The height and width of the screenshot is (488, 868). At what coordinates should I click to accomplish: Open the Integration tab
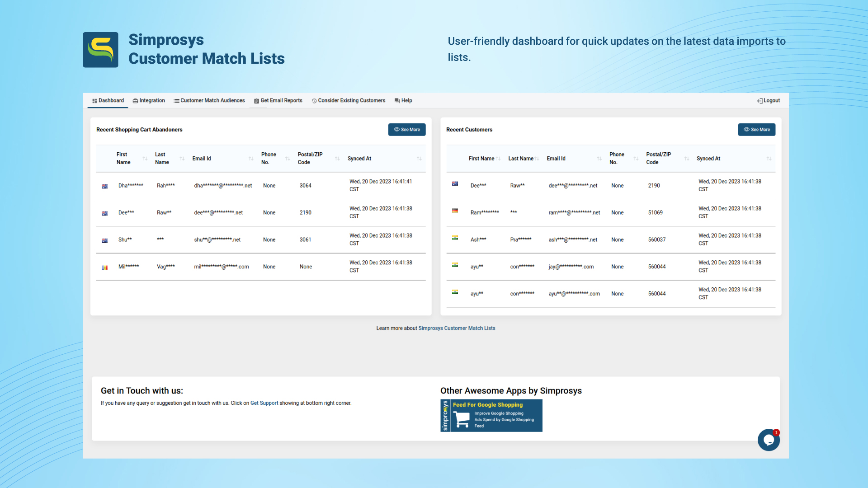pyautogui.click(x=149, y=101)
